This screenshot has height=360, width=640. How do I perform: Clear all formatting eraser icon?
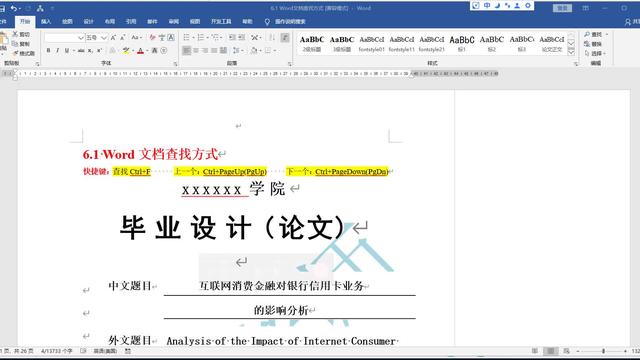pyautogui.click(x=153, y=38)
